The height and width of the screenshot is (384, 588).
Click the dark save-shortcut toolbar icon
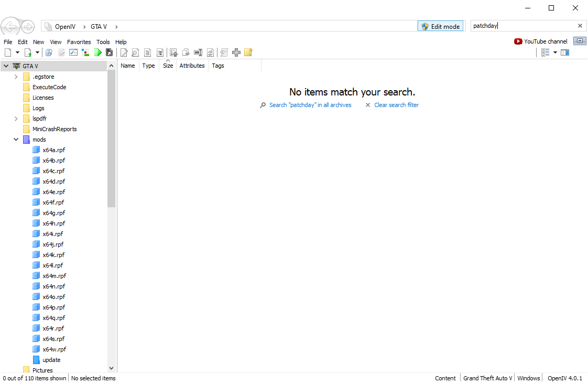click(109, 52)
